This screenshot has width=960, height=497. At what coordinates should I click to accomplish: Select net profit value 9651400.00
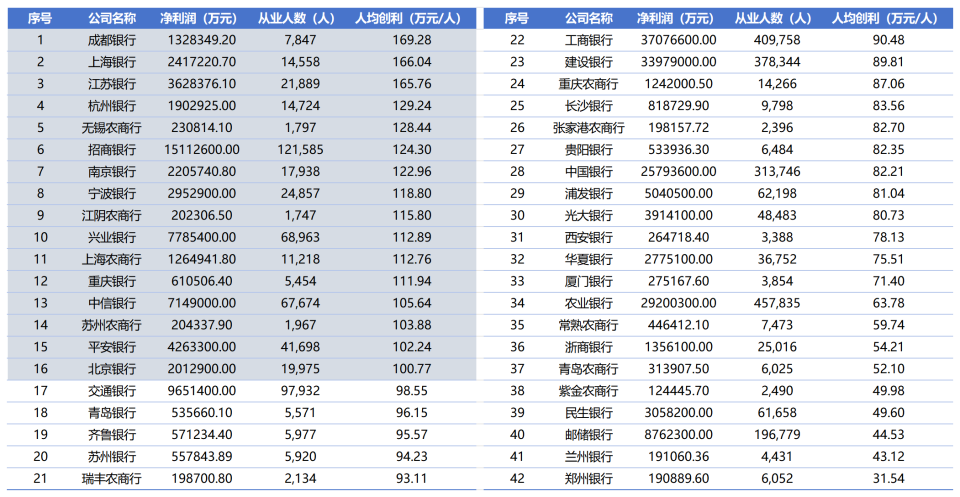[x=202, y=390]
